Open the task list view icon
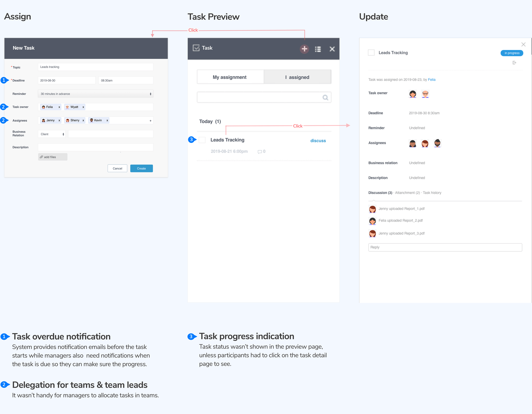The image size is (532, 414). click(318, 49)
